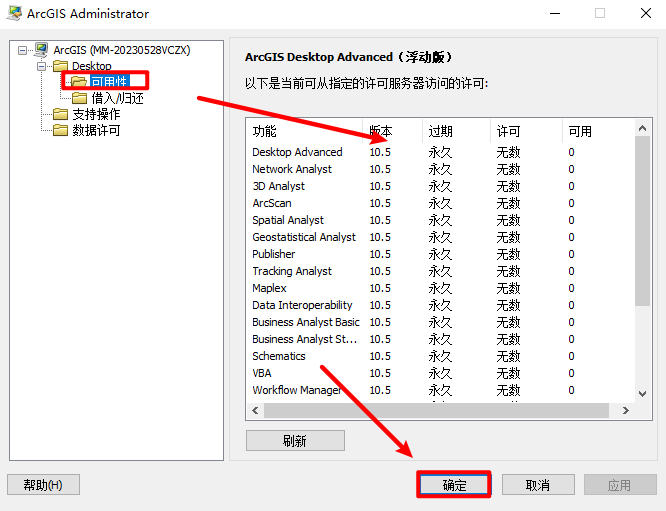This screenshot has height=511, width=666.
Task: Collapse the Desktop tree node
Action: (42, 66)
